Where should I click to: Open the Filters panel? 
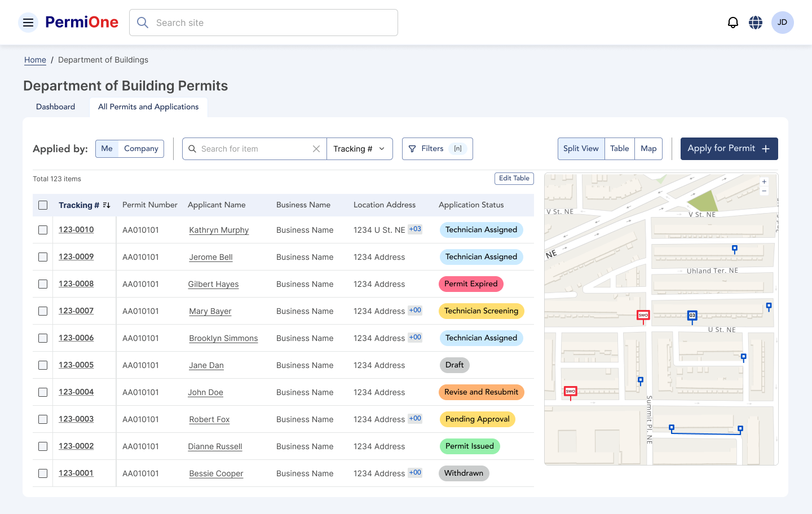click(437, 149)
